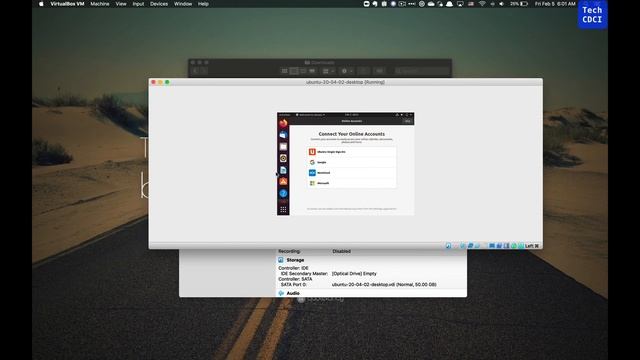640x360 pixels.
Task: Open the Help icon in Ubuntu dock
Action: click(283, 193)
